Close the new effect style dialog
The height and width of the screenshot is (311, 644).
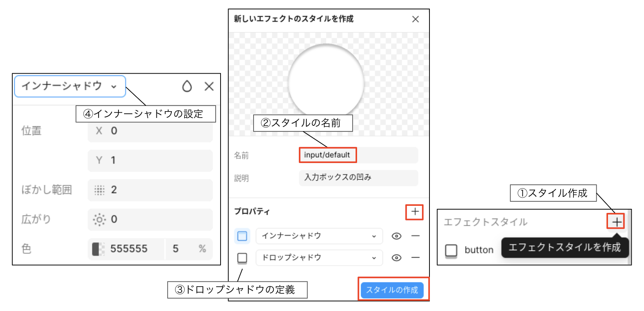pyautogui.click(x=415, y=19)
